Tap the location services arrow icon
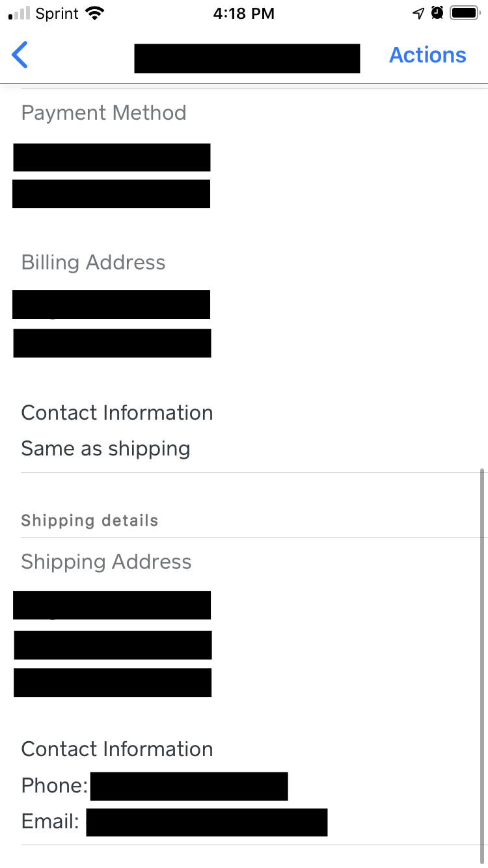 click(418, 14)
